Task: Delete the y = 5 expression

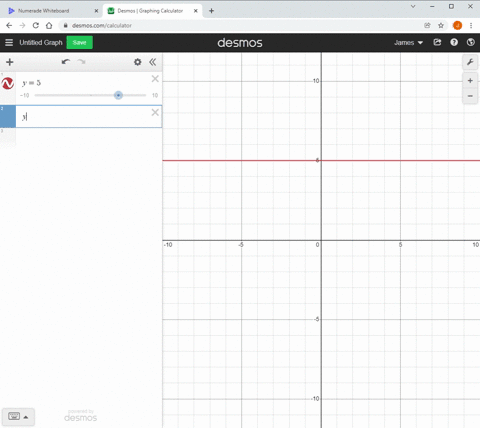Action: click(x=155, y=79)
